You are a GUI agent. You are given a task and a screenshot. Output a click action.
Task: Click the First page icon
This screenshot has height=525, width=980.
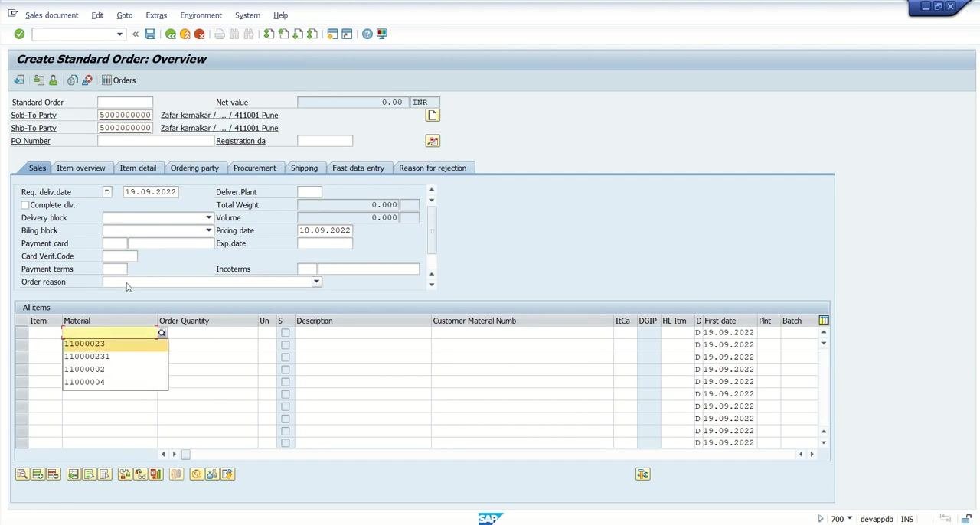tap(269, 34)
